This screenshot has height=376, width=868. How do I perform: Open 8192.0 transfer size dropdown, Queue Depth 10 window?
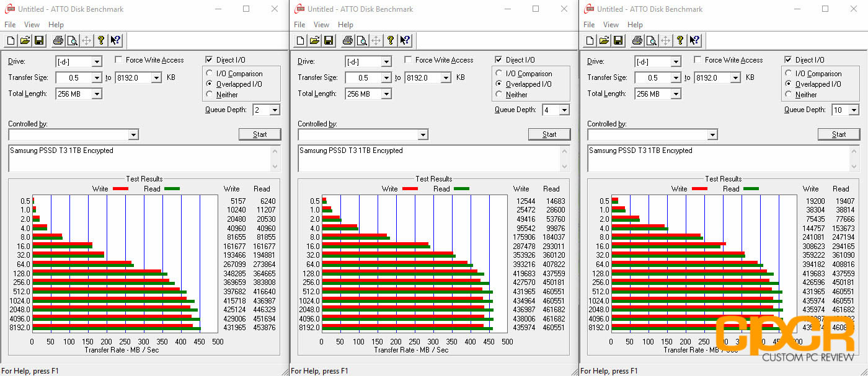735,78
